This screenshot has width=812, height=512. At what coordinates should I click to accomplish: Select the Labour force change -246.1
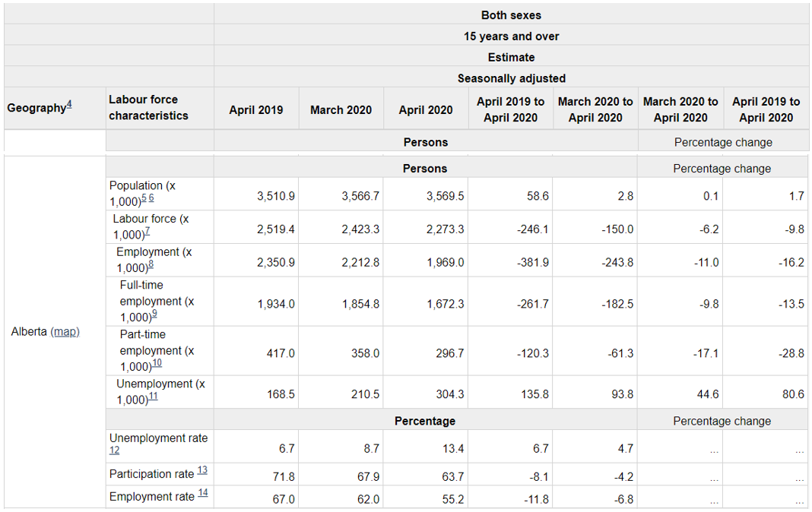point(532,229)
